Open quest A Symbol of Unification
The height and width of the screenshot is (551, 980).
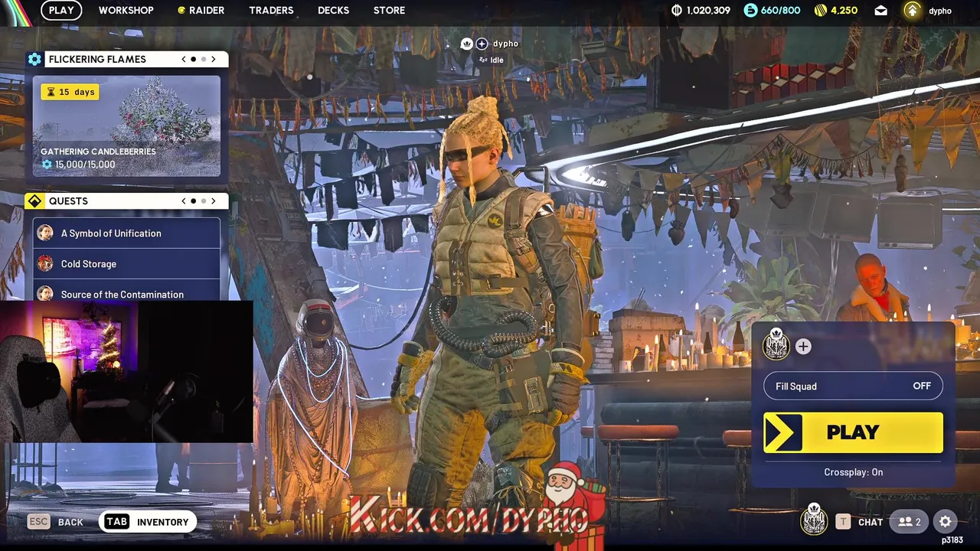(x=126, y=233)
